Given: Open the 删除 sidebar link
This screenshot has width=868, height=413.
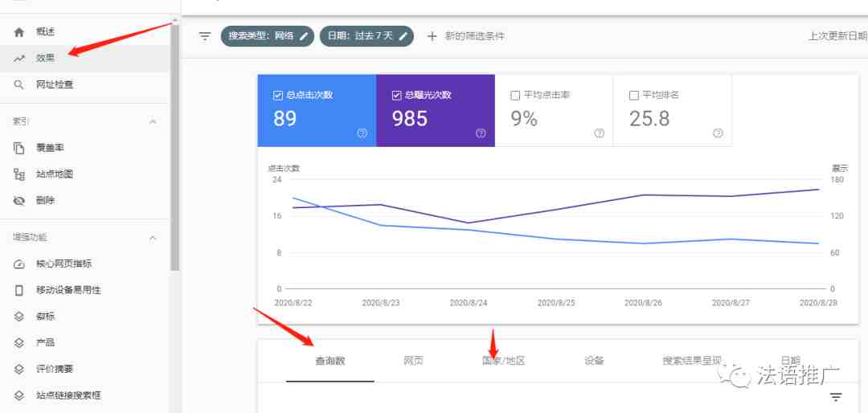Looking at the screenshot, I should 45,201.
